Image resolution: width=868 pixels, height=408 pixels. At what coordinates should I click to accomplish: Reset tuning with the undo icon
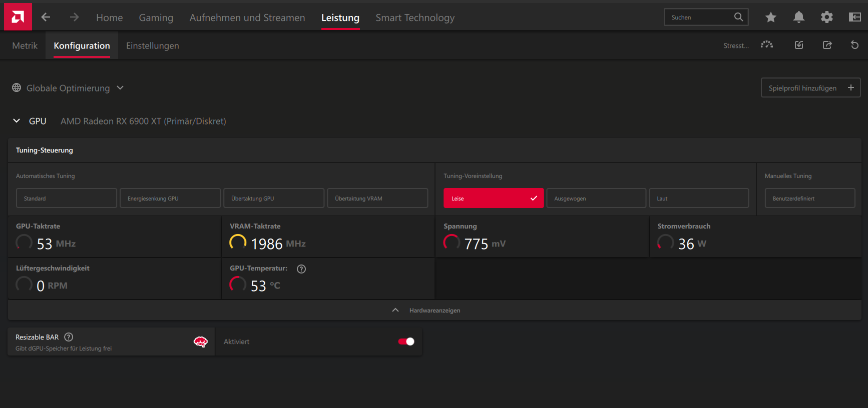tap(855, 45)
